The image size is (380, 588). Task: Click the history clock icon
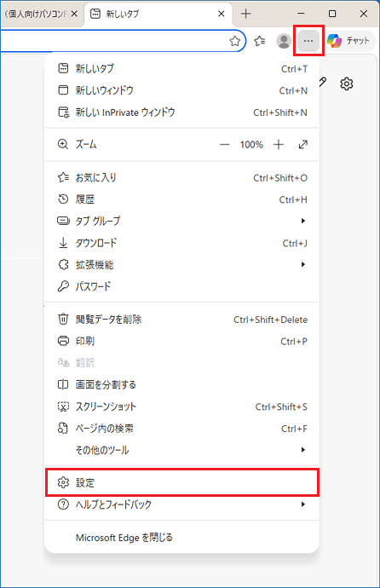pyautogui.click(x=63, y=199)
